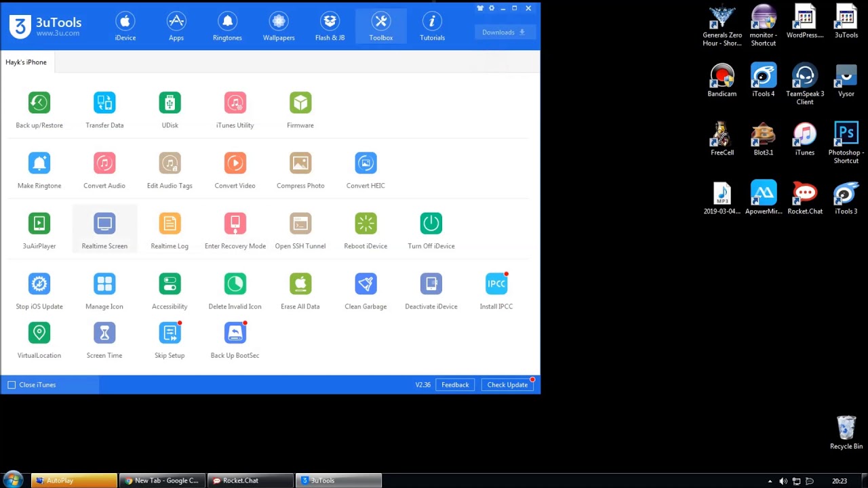Choose Reboot iDevice
The image size is (868, 488).
coord(366,231)
